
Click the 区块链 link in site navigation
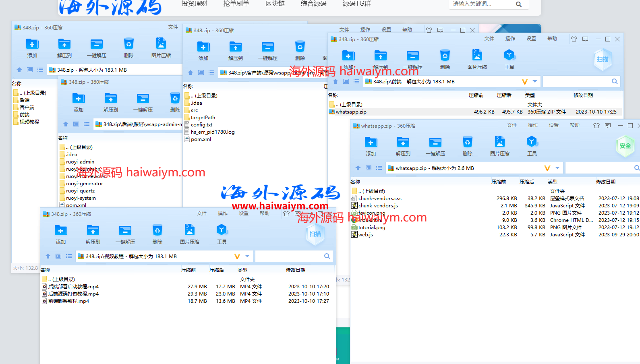coord(275,4)
